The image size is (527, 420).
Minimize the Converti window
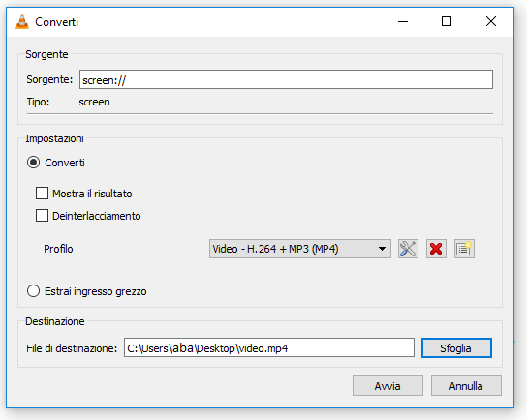(x=403, y=22)
